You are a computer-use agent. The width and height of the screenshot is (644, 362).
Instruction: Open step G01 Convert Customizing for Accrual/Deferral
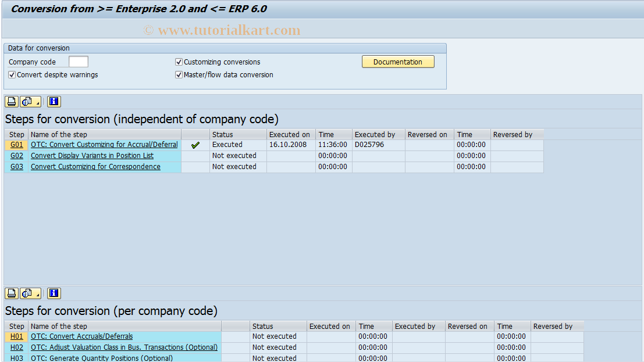(x=104, y=144)
